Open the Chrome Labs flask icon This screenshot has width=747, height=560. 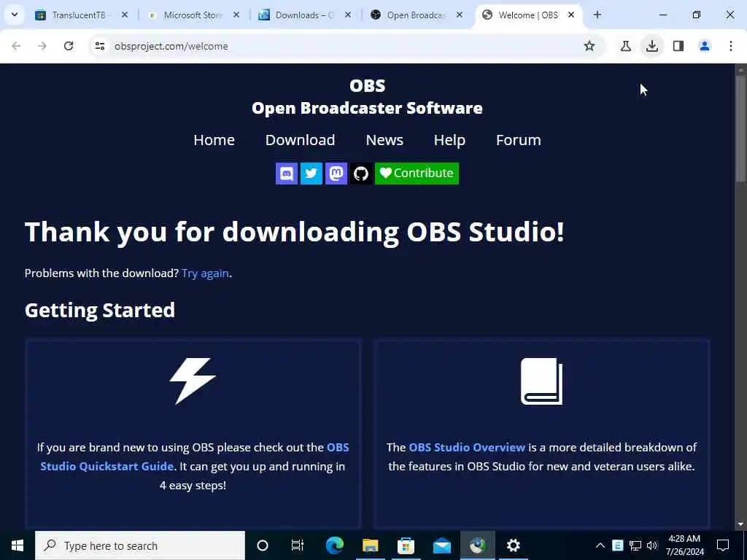[x=626, y=46]
